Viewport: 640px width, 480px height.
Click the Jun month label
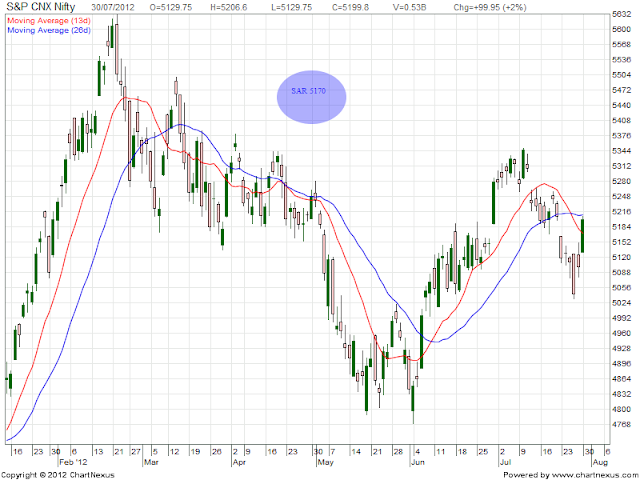tap(418, 462)
